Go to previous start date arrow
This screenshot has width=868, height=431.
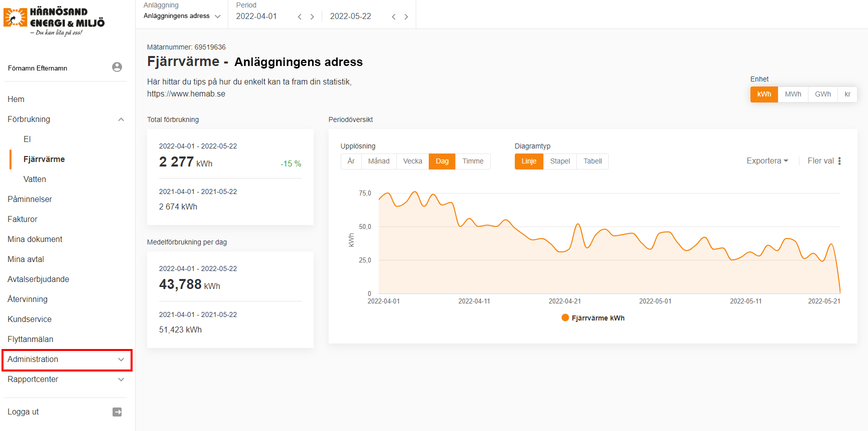tap(300, 17)
